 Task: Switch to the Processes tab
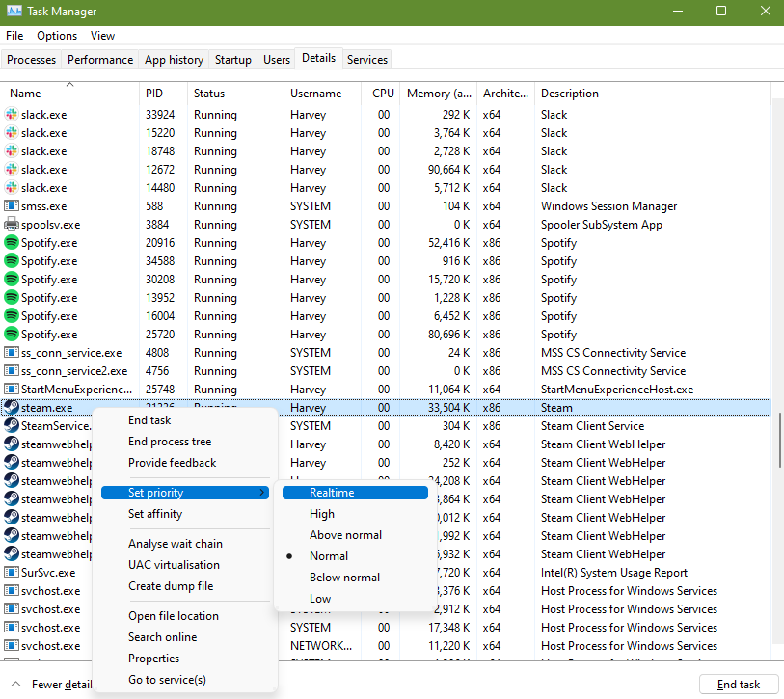pyautogui.click(x=31, y=60)
